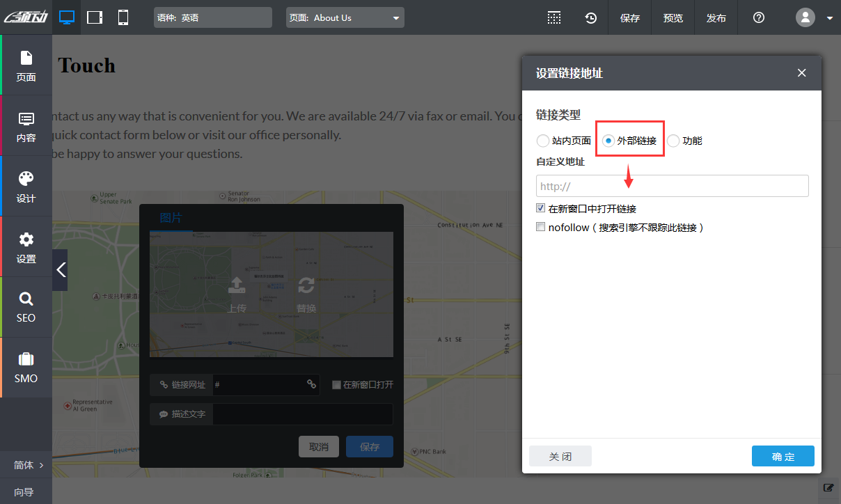
Task: Select the mobile phone view icon
Action: click(x=123, y=17)
